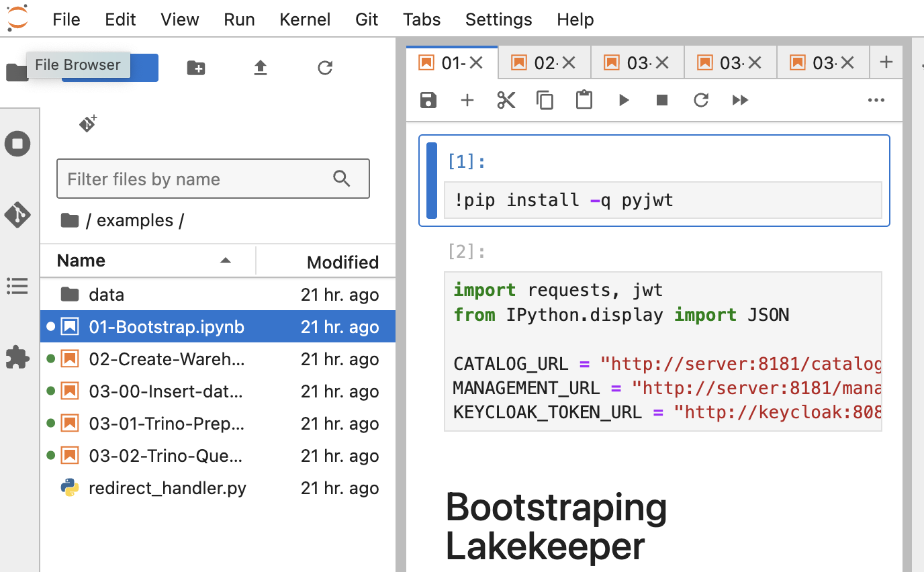Image resolution: width=924 pixels, height=572 pixels.
Task: Save the notebook with the disk icon
Action: (x=428, y=100)
